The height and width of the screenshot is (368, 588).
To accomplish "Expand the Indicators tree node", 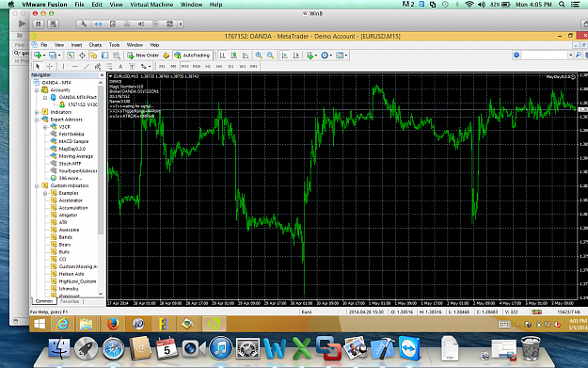I will (37, 113).
